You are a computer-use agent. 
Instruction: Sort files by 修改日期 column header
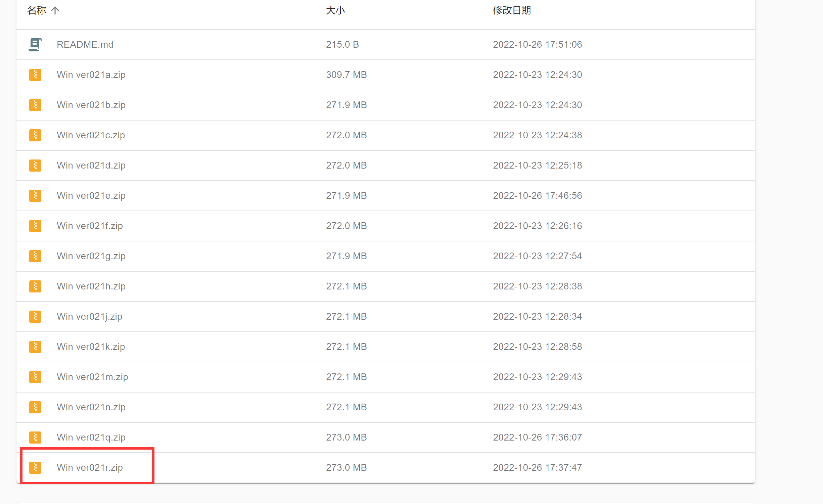tap(511, 10)
